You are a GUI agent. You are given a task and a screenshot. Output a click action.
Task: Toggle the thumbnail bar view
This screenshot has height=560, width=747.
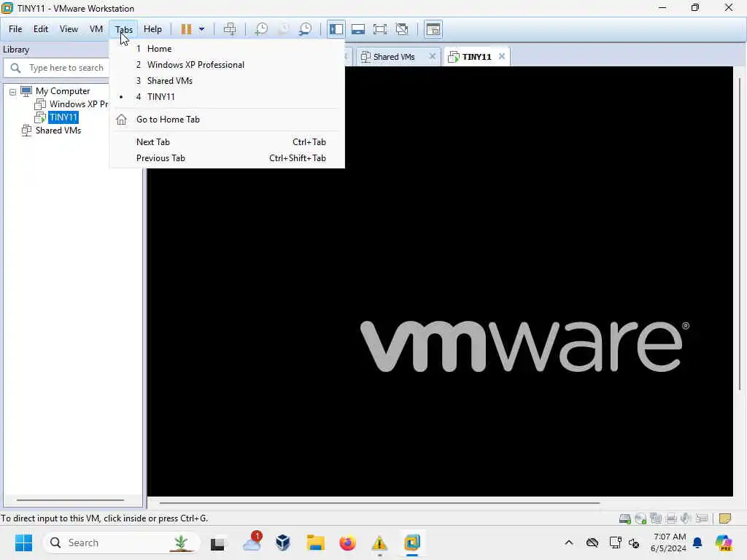[x=357, y=29]
